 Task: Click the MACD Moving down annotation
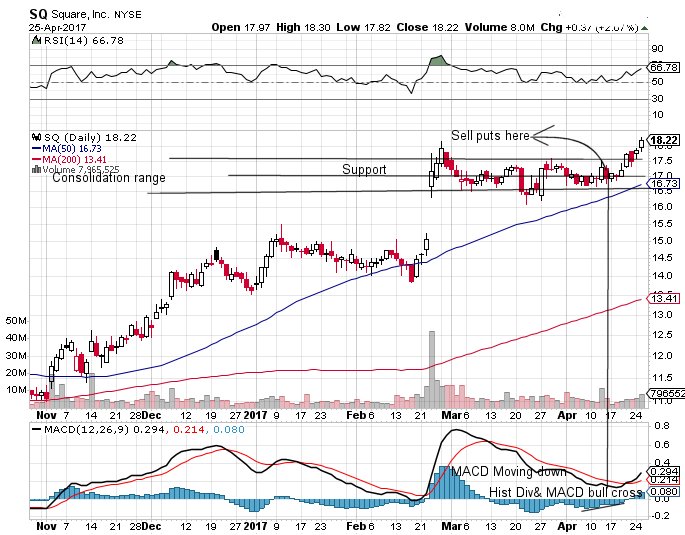point(510,471)
